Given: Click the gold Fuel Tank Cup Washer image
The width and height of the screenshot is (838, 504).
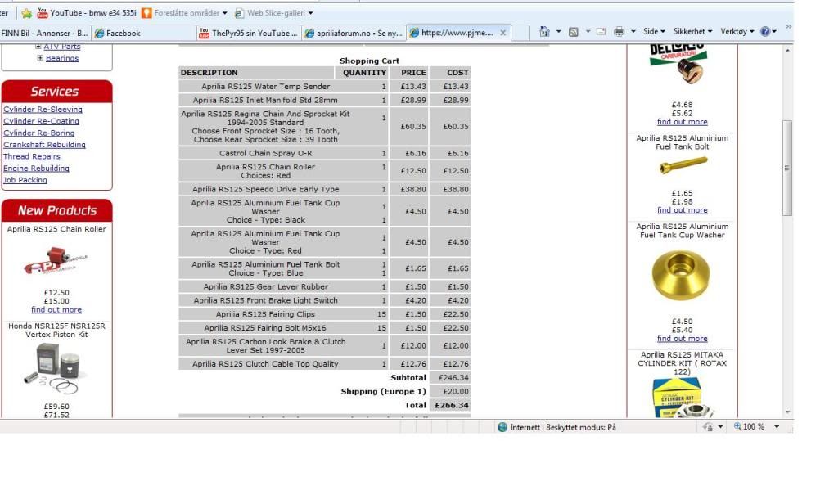Looking at the screenshot, I should click(x=681, y=275).
